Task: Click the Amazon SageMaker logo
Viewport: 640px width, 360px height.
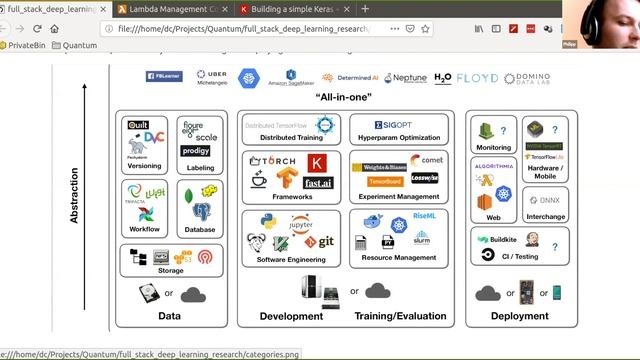Action: [291, 78]
